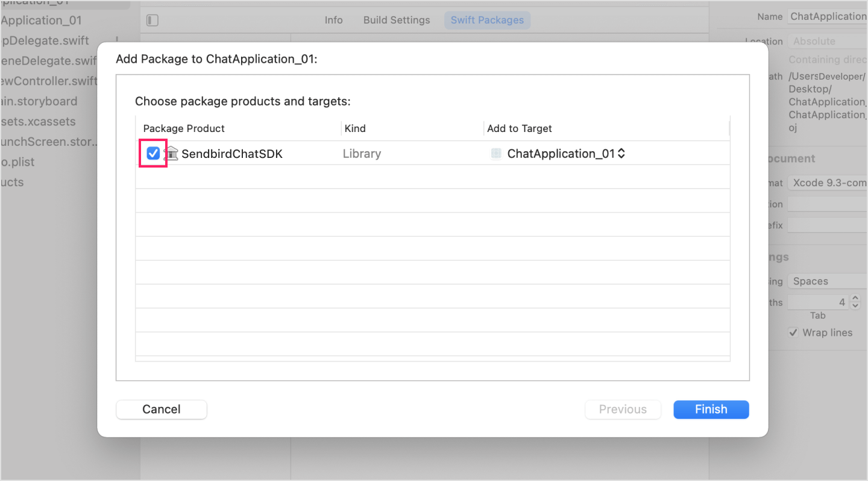
Task: Click the SendbirdChatSDK library building icon
Action: (x=171, y=154)
